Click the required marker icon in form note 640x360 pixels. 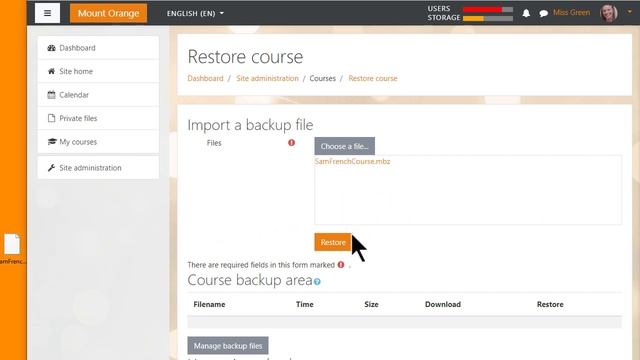click(341, 264)
